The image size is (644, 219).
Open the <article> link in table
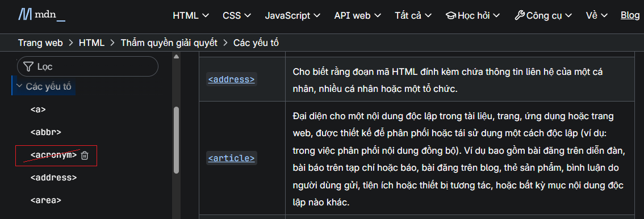tap(231, 158)
